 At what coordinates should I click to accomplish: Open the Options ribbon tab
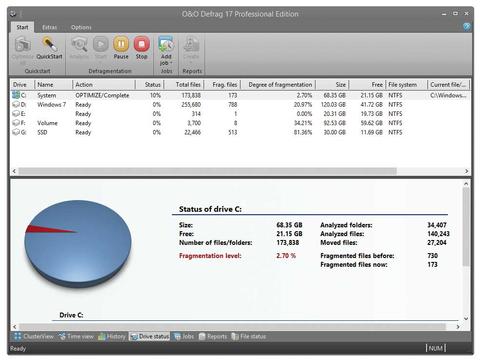(81, 27)
